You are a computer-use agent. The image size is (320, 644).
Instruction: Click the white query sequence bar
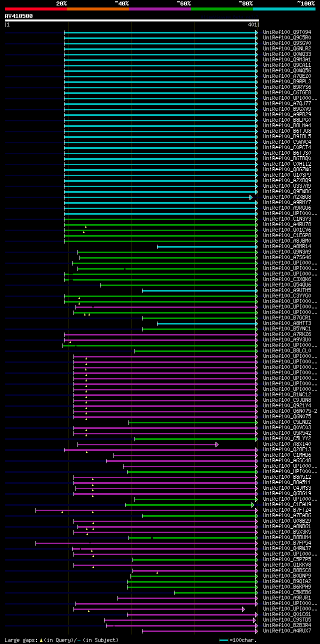coord(131,20)
